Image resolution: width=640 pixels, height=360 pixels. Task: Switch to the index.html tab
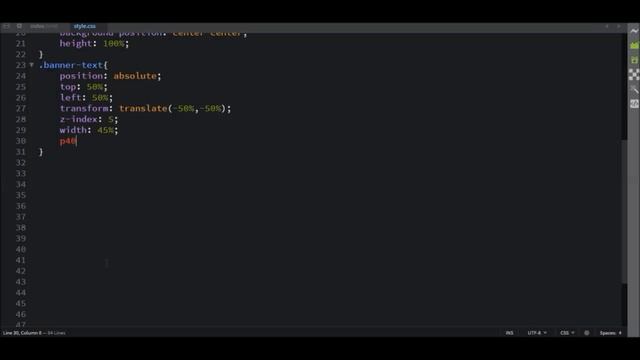point(44,26)
